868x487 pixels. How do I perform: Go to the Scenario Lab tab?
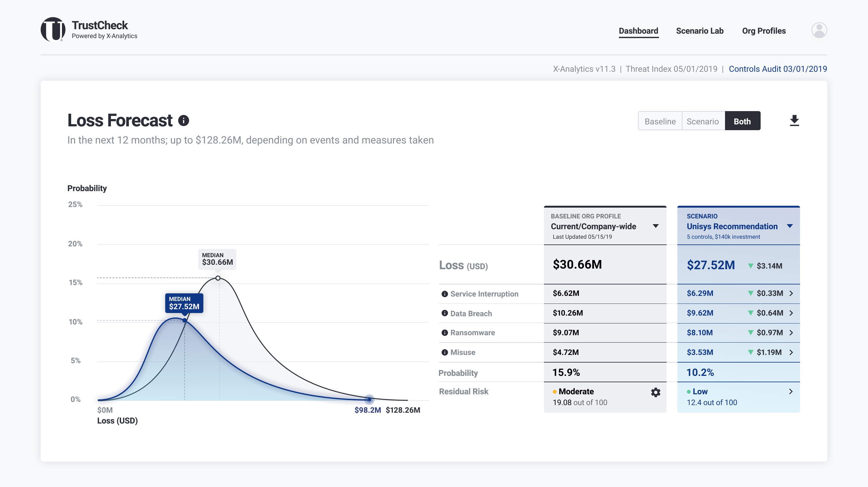(700, 31)
